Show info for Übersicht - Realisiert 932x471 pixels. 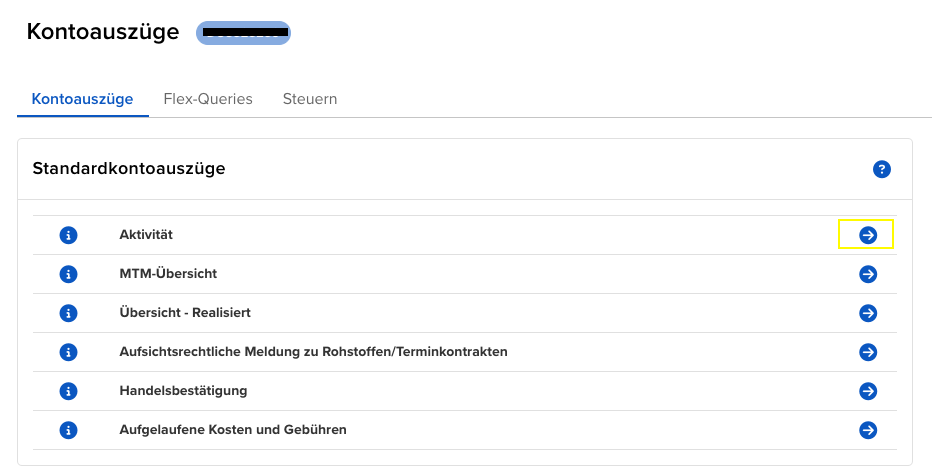click(x=68, y=313)
